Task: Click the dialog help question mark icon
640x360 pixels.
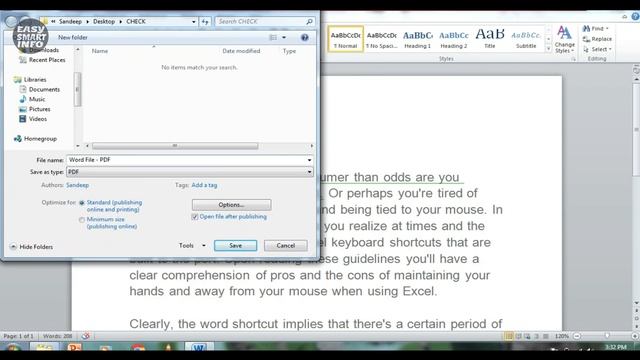Action: coord(304,38)
